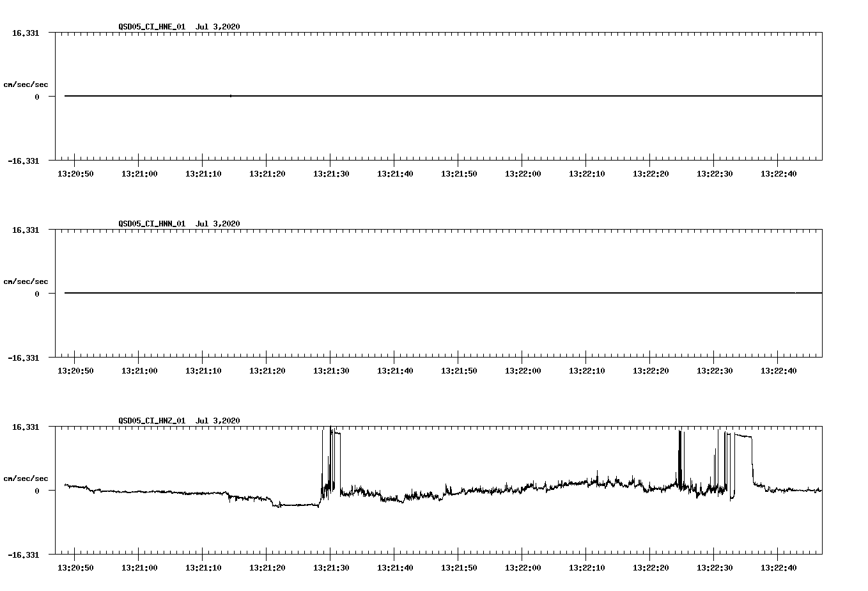The height and width of the screenshot is (591, 868).
Task: Click the 13:21:50 time label under HNZ plot
Action: click(459, 568)
